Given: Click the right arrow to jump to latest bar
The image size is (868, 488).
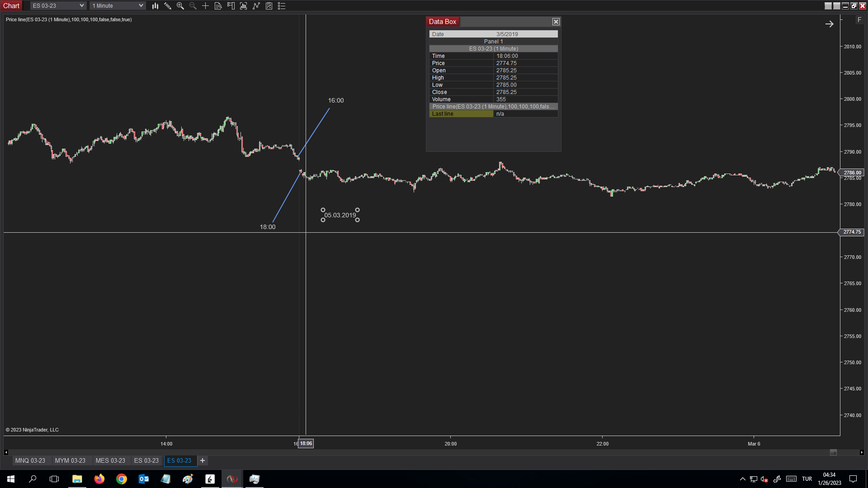Looking at the screenshot, I should click(x=829, y=24).
